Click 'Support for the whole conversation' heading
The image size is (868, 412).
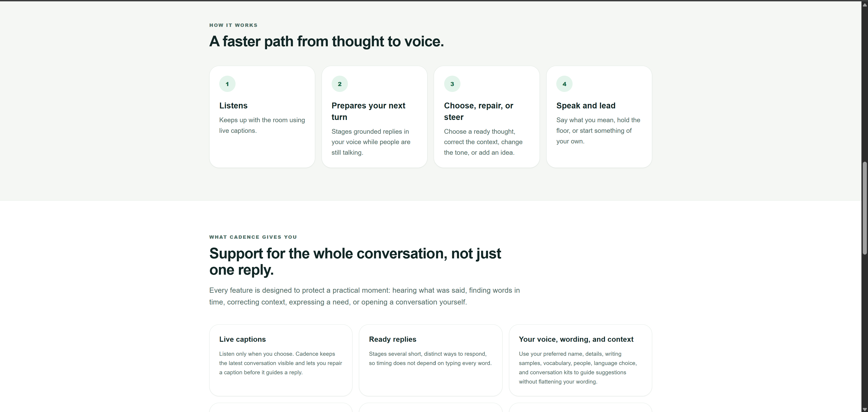[x=355, y=262]
